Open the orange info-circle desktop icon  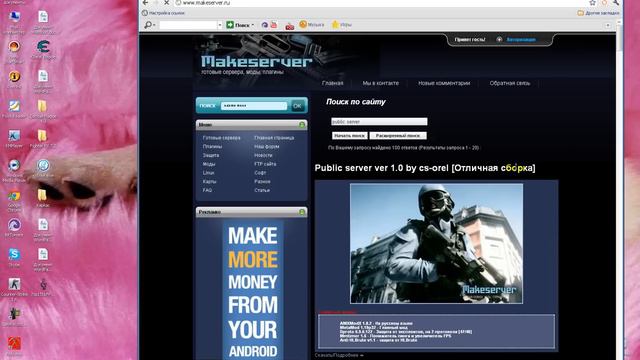[14, 79]
